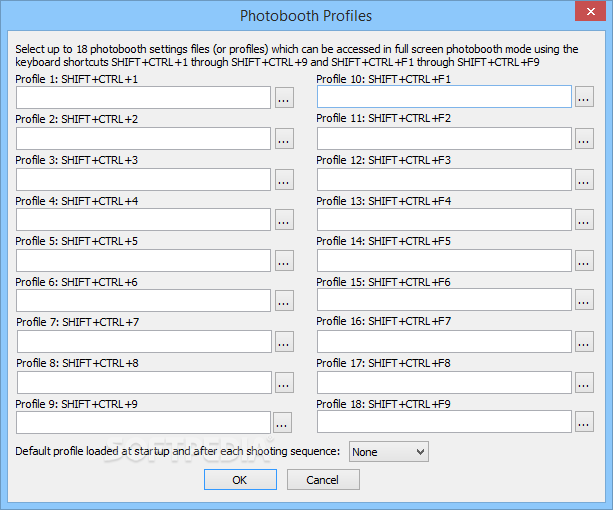The height and width of the screenshot is (510, 613).
Task: Click the Profile 1 path field
Action: [143, 98]
